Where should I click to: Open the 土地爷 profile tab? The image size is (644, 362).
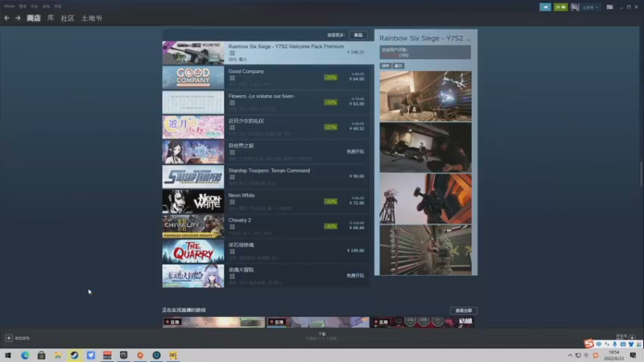pos(92,18)
